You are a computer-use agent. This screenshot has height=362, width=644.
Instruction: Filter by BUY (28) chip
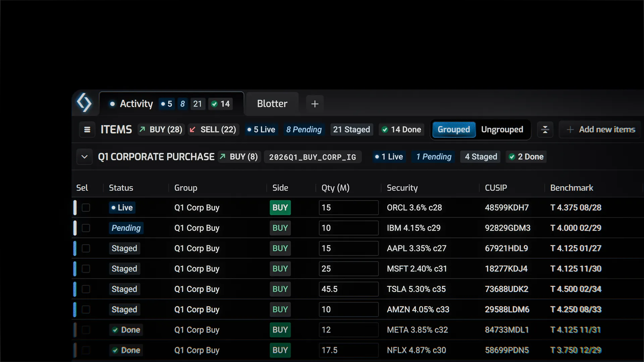point(161,130)
